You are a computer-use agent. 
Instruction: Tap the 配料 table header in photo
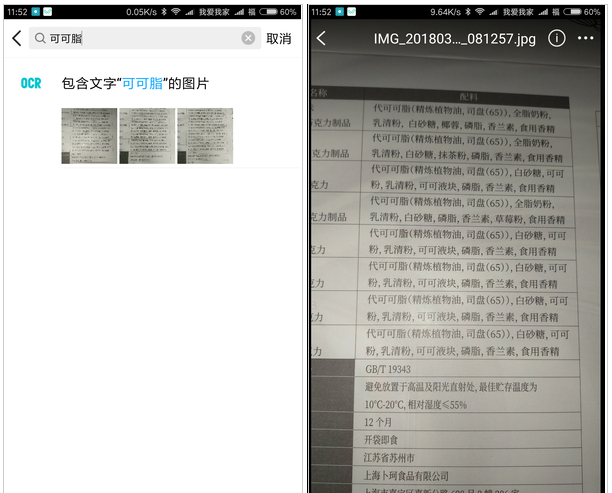(x=468, y=97)
